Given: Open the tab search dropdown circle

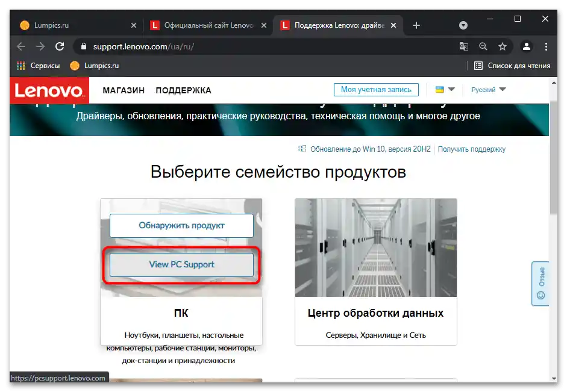Looking at the screenshot, I should click(x=463, y=25).
